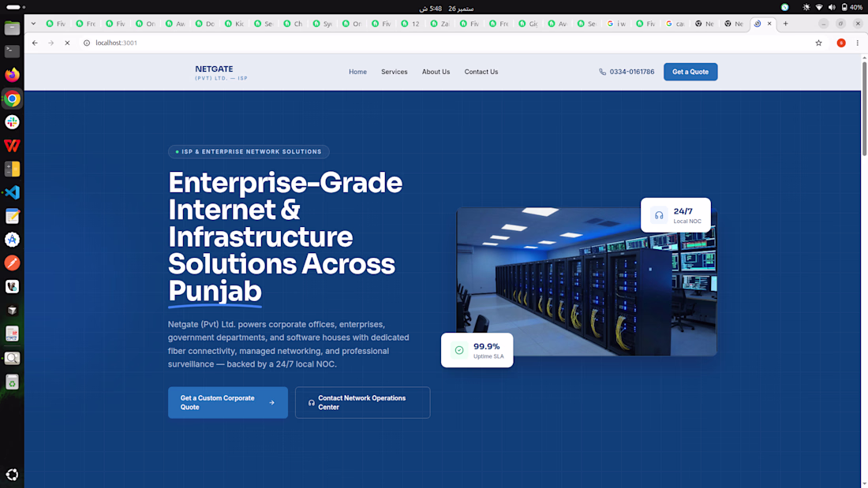Image resolution: width=868 pixels, height=488 pixels.
Task: Click the site information icon in address bar
Action: (x=86, y=43)
